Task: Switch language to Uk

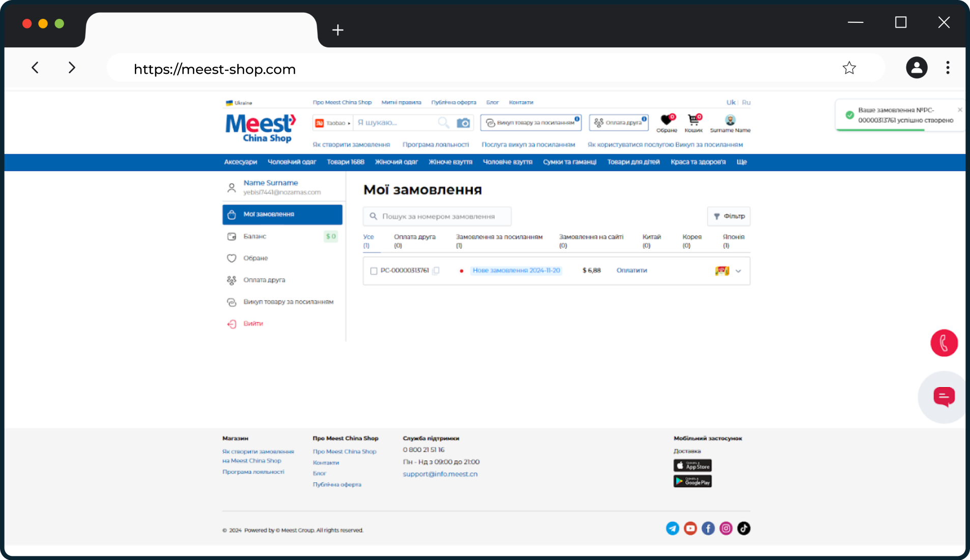Action: tap(731, 102)
